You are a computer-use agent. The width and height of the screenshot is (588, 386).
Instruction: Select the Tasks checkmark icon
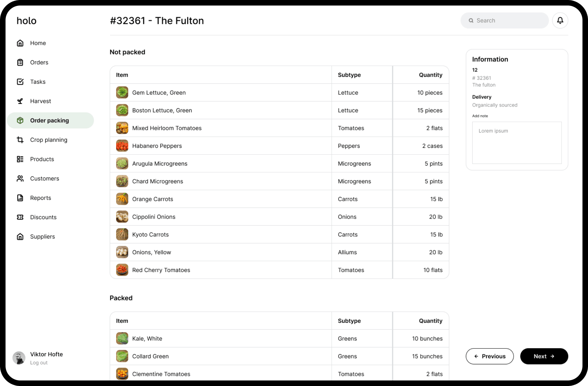coord(20,82)
